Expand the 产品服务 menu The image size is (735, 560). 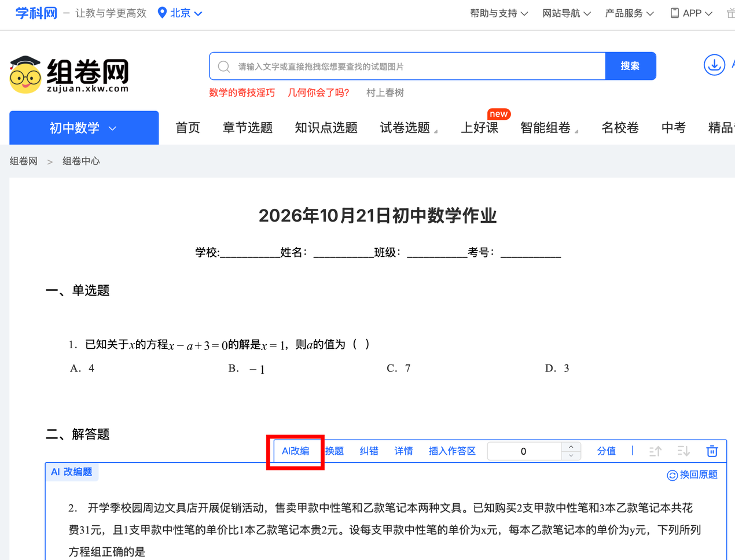click(x=629, y=13)
